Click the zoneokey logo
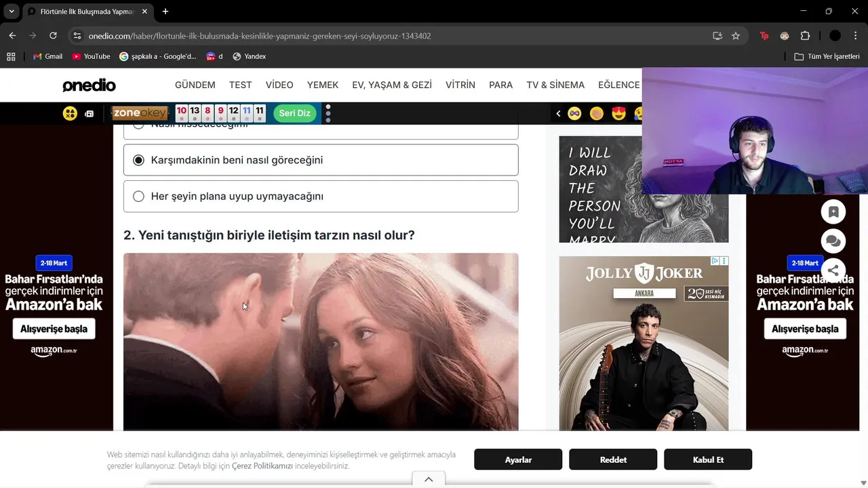This screenshot has width=868, height=488. pyautogui.click(x=140, y=113)
